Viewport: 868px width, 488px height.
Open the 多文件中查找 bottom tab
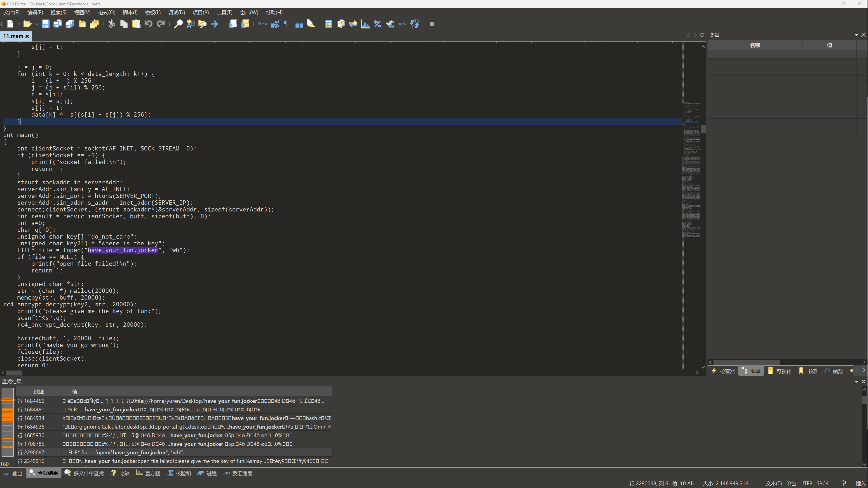coord(84,474)
